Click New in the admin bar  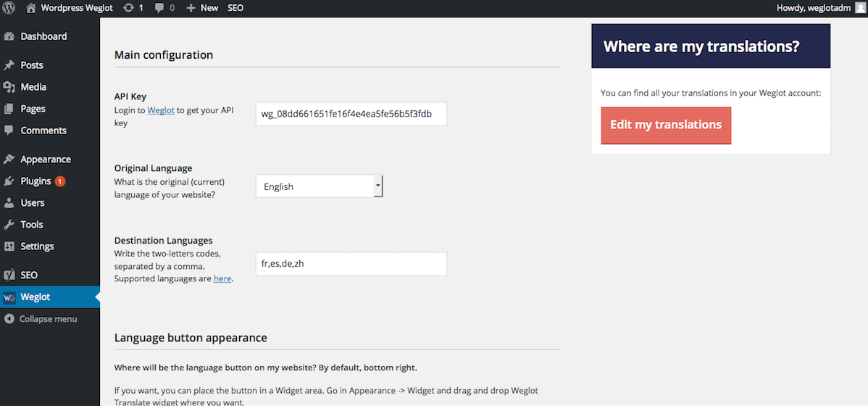[209, 8]
